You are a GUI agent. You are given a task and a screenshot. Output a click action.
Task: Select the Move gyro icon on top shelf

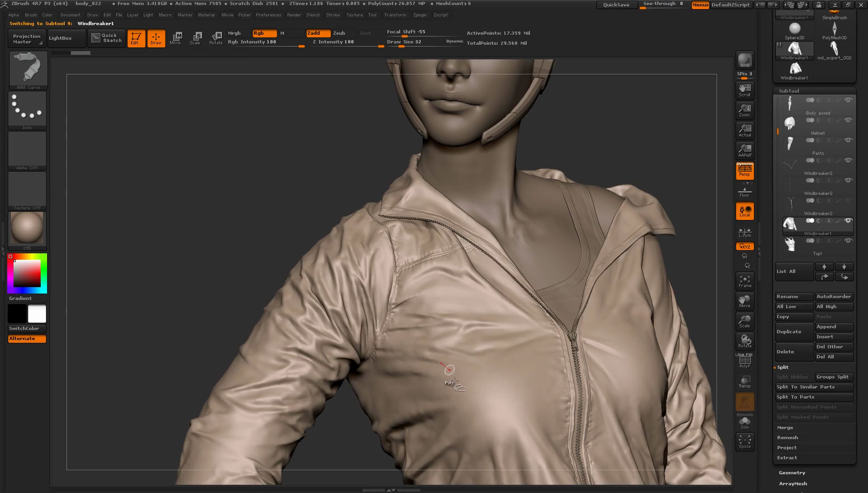coord(176,38)
